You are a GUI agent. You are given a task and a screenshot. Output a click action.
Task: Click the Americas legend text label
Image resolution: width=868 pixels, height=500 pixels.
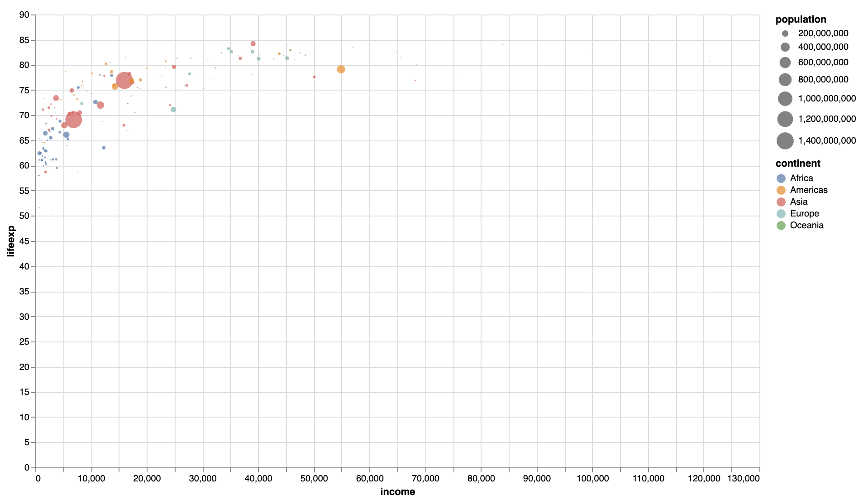pyautogui.click(x=808, y=190)
